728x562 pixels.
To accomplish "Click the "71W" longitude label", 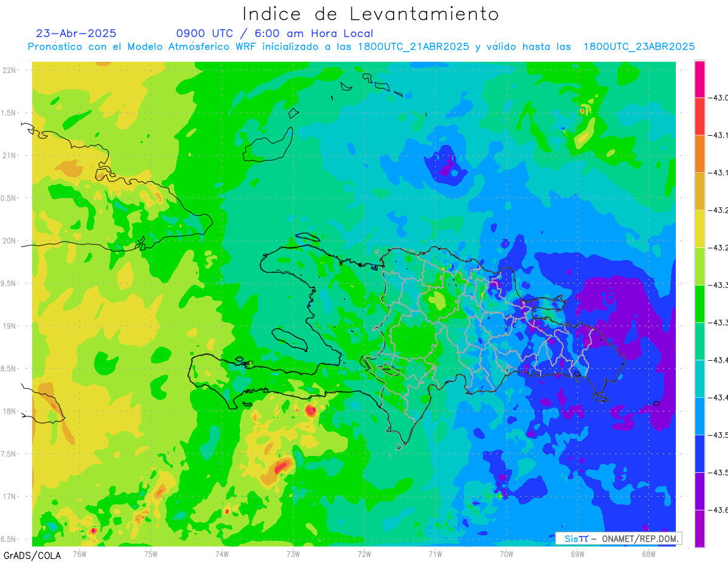I will (x=435, y=554).
